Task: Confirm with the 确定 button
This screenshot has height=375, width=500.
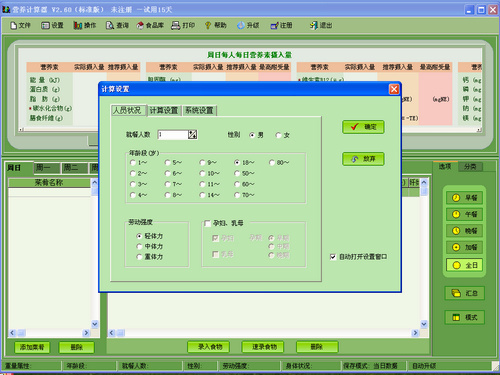Action: point(363,127)
